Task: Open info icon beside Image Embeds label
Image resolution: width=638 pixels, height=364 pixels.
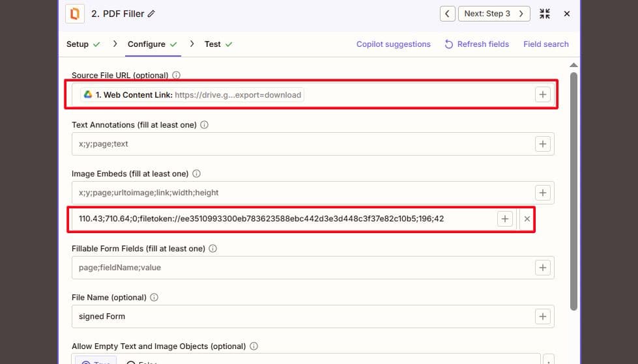Action: point(196,174)
